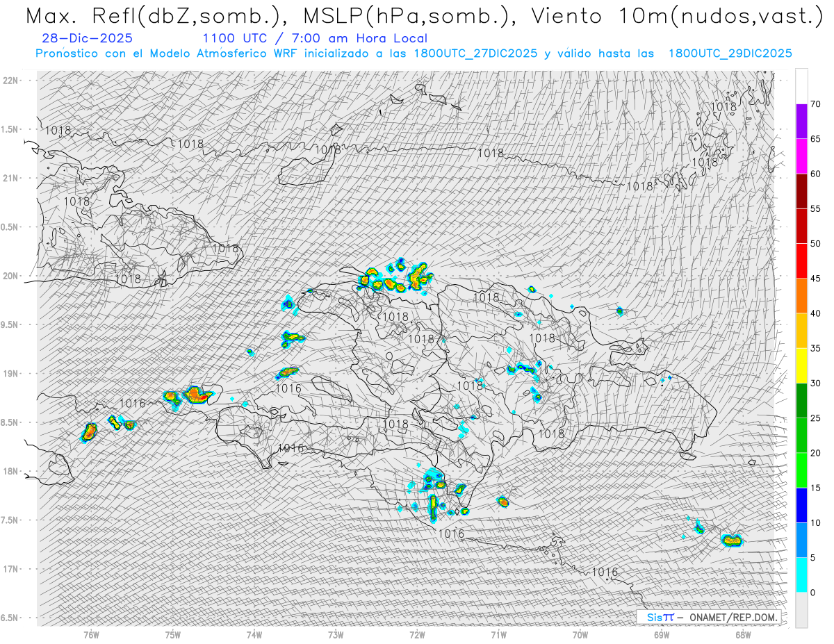The height and width of the screenshot is (644, 834).
Task: Click the 20N latitude axis label
Action: point(12,276)
